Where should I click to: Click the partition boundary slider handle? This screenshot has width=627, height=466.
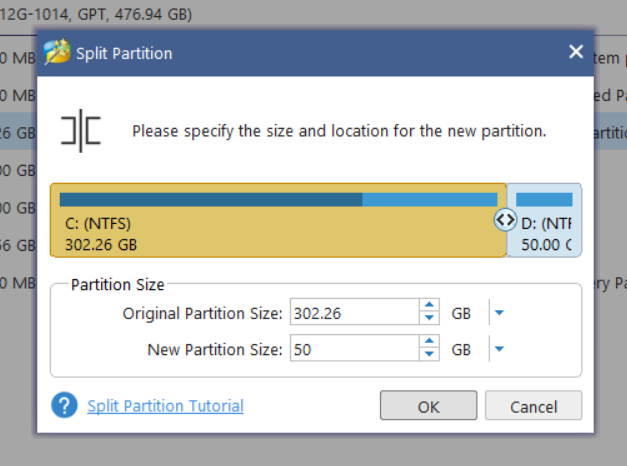click(505, 220)
